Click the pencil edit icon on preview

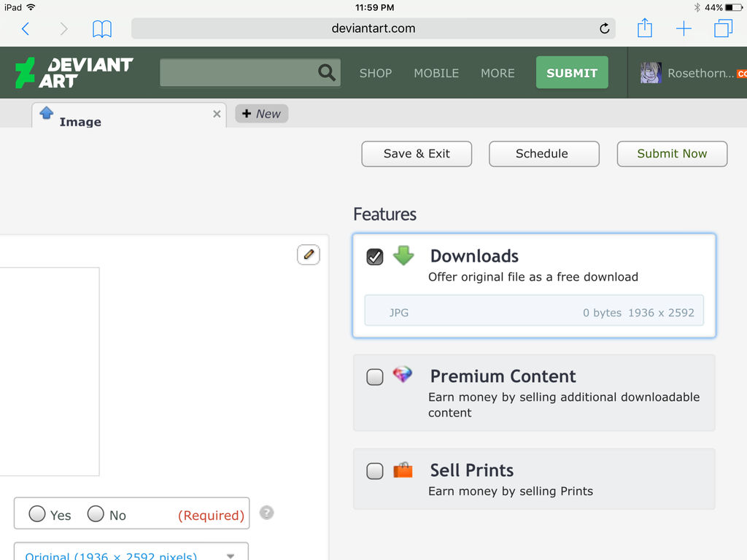pos(309,254)
